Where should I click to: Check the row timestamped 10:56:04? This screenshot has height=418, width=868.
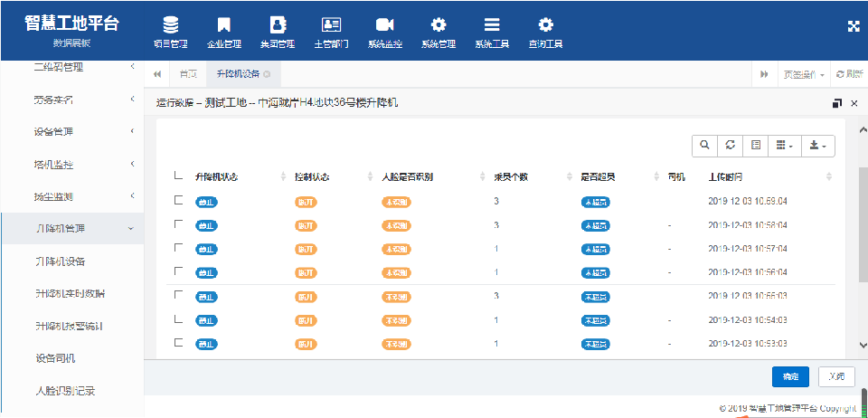point(178,271)
